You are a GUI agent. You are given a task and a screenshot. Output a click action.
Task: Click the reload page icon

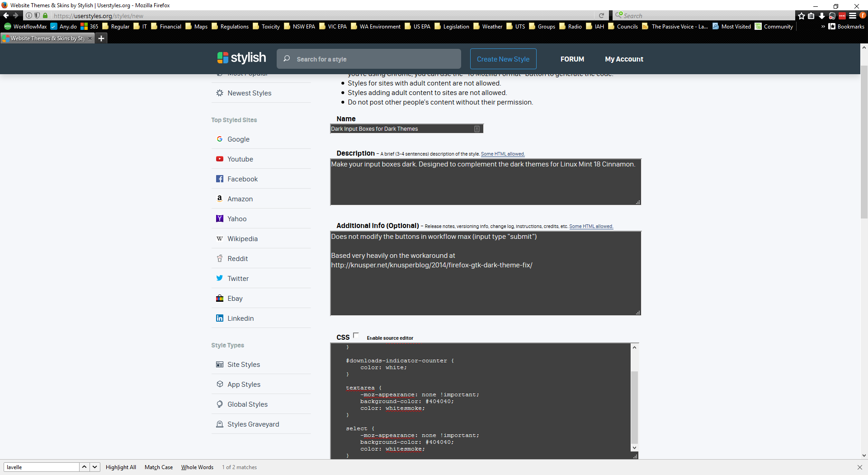(x=601, y=15)
